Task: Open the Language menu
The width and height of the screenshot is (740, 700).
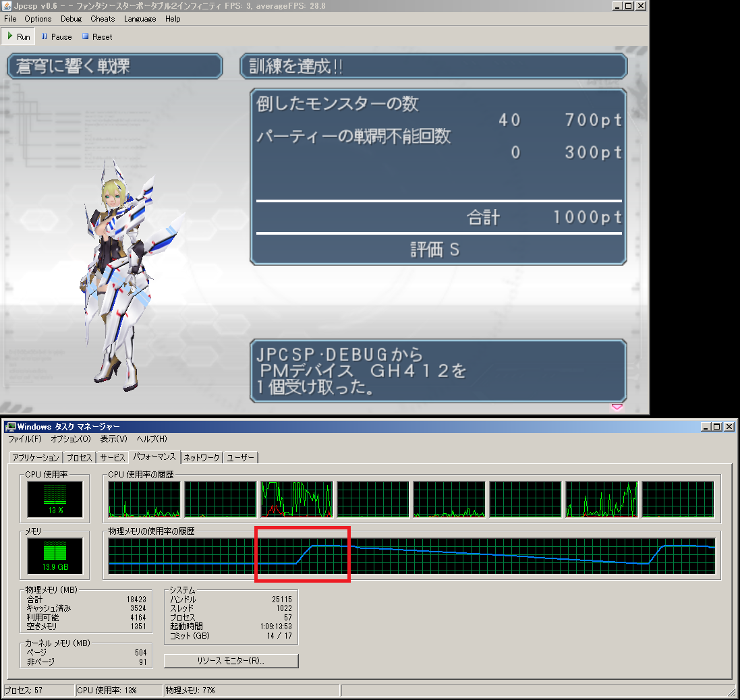Action: point(140,19)
